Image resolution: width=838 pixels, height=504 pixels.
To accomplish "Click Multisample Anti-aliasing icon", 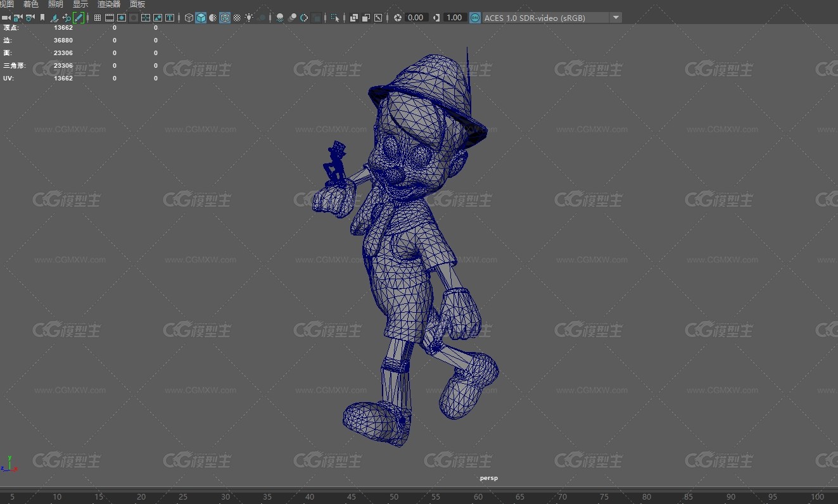I will 305,18.
